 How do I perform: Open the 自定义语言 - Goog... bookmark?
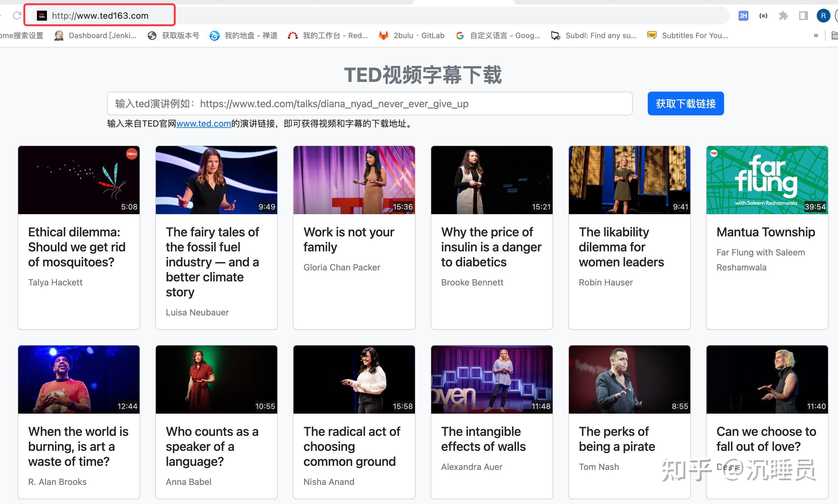point(498,35)
